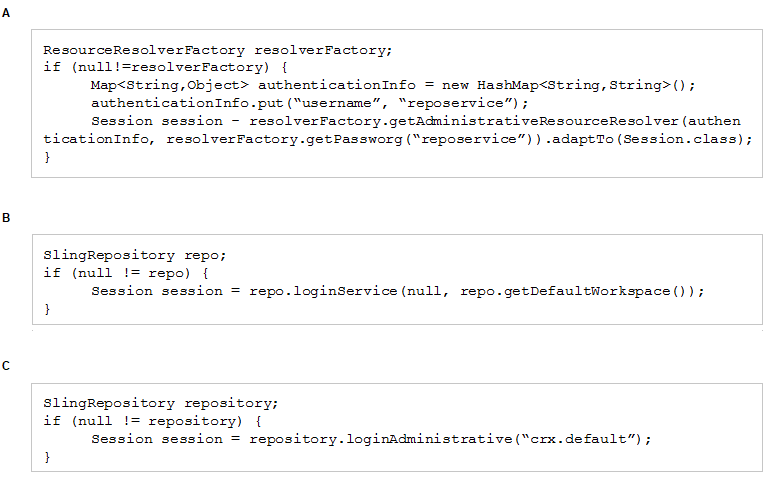
Task: Click 'SlingRepository repository;' line
Action: pyautogui.click(x=160, y=404)
